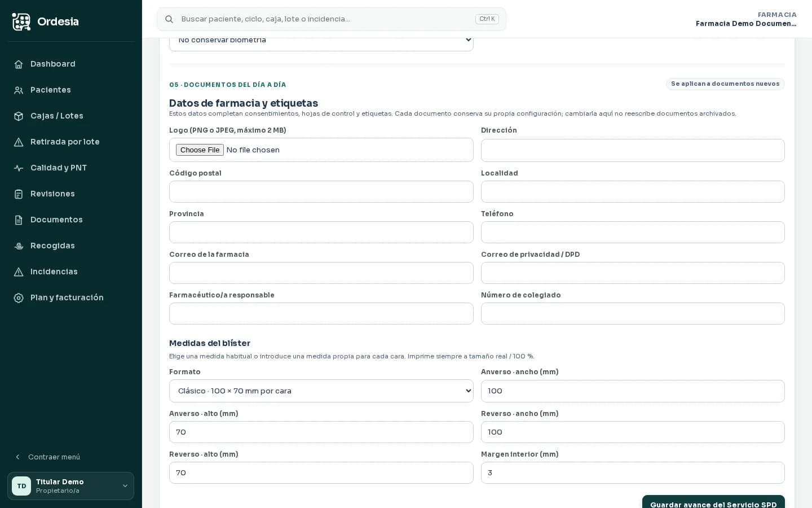Open Incidencias from the sidebar
Image resolution: width=812 pixels, height=508 pixels.
71,272
